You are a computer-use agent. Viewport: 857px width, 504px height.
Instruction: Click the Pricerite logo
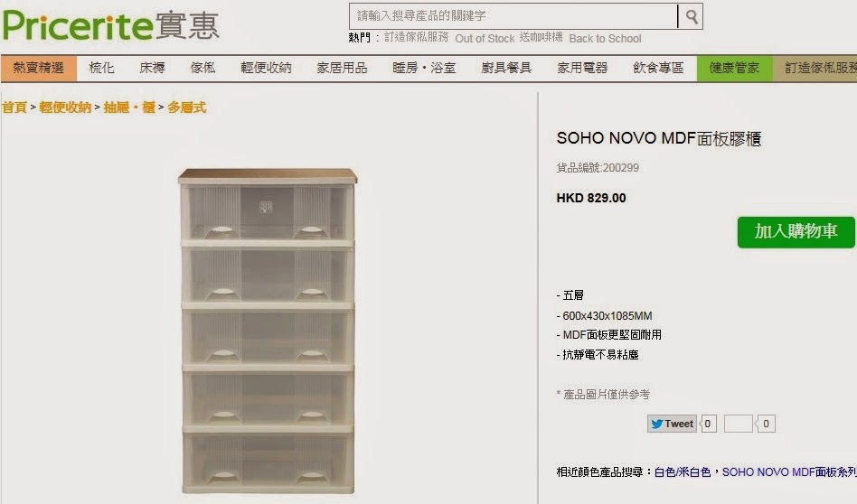(111, 25)
